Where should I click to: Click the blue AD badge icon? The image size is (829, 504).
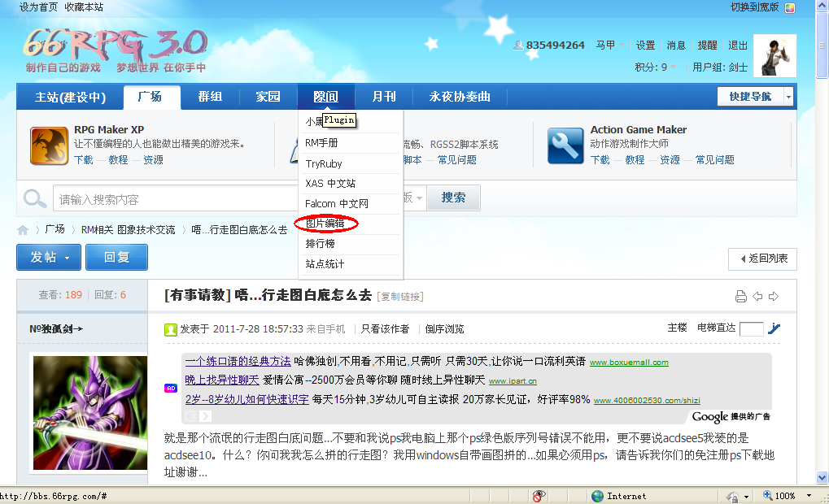pyautogui.click(x=171, y=388)
